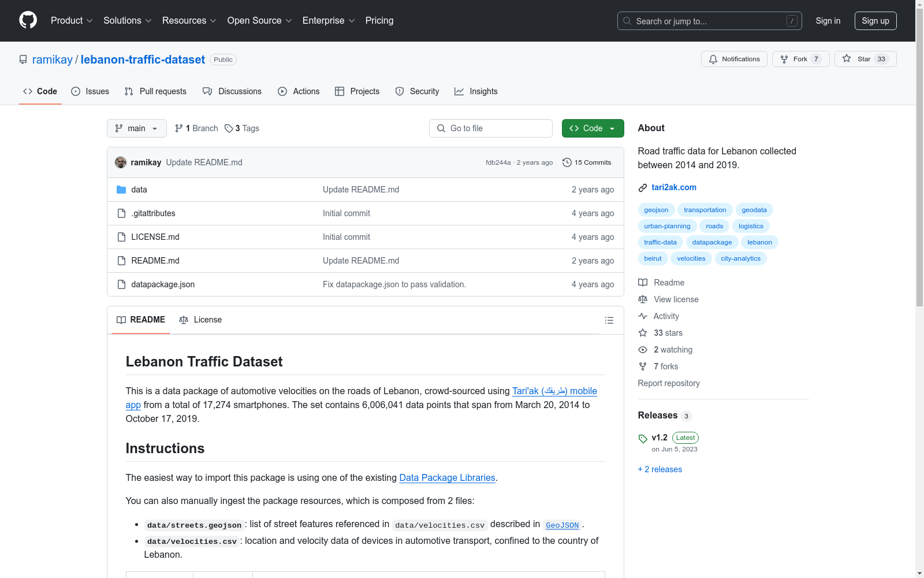Open the fdb244a commit hash link
The height and width of the screenshot is (578, 924).
point(498,162)
